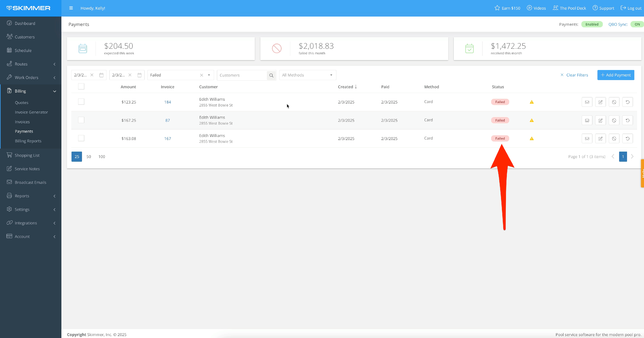Screen dimensions: 644x338
Task: Click retry icon for $123.25 payment
Action: pos(627,102)
